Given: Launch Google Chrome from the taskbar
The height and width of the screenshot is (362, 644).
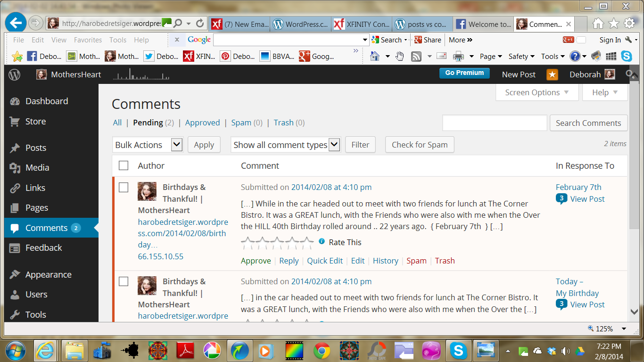Looking at the screenshot, I should (x=322, y=351).
